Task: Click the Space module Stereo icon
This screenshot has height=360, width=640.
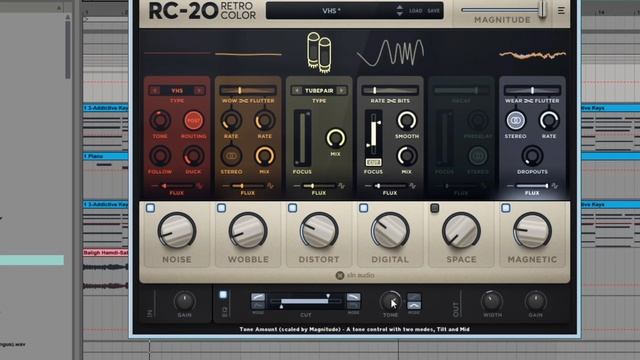Action: point(478,156)
